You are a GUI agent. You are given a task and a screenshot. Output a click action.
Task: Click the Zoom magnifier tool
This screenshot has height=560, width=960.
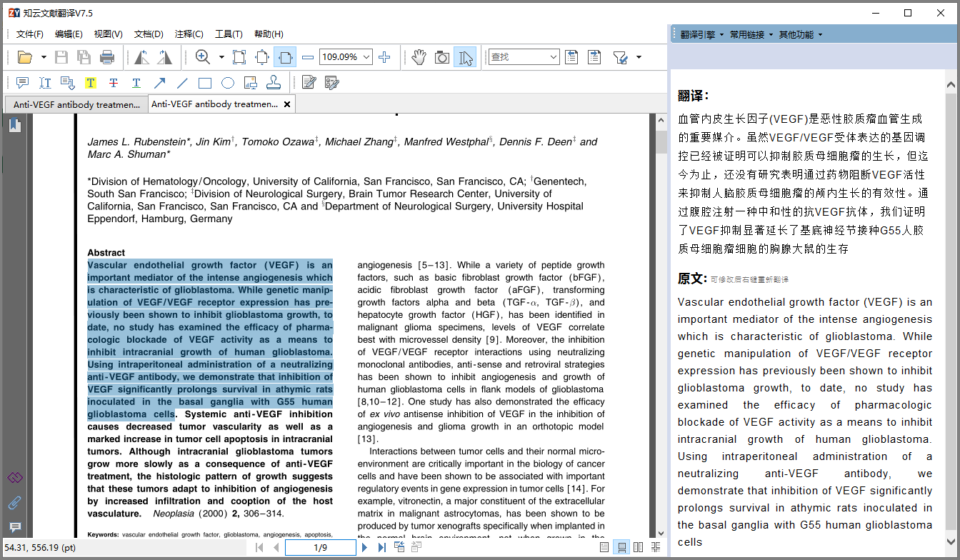(203, 57)
